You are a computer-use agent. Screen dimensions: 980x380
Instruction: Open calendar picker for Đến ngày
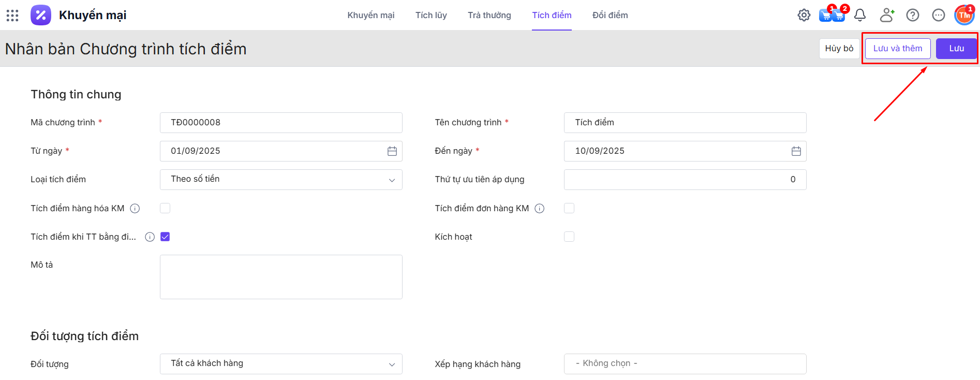(x=796, y=151)
